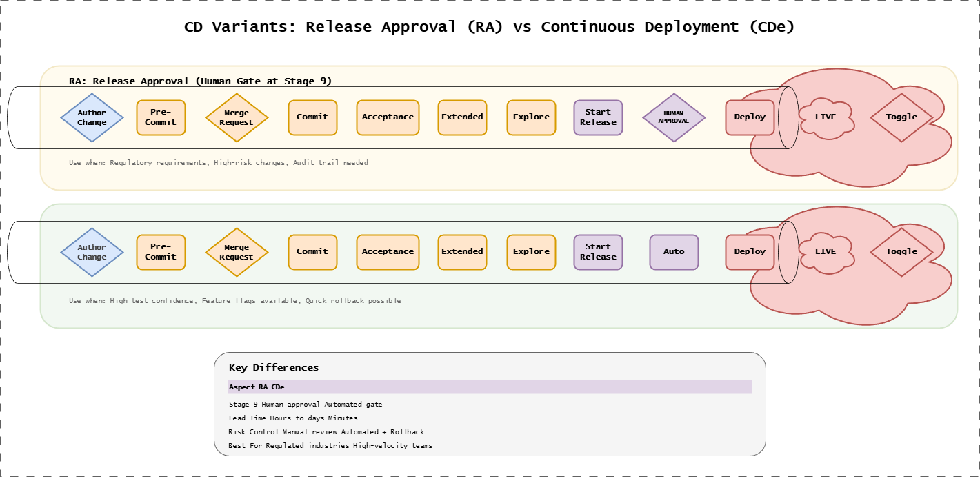Image resolution: width=980 pixels, height=477 pixels.
Task: Click the Toggle diamond in the RA row
Action: pos(901,117)
